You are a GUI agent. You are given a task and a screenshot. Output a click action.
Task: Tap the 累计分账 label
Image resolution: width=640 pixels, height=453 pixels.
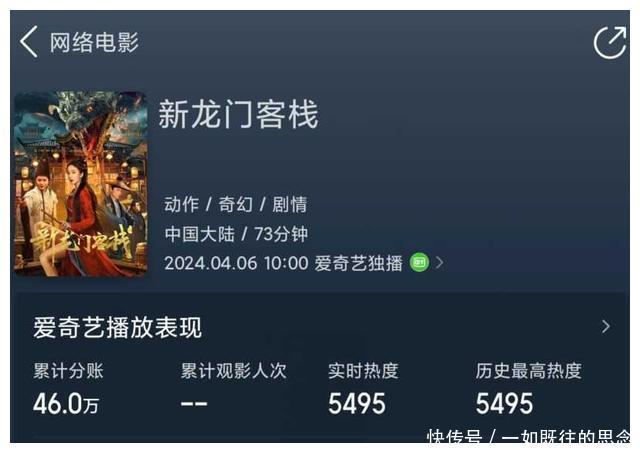point(68,371)
